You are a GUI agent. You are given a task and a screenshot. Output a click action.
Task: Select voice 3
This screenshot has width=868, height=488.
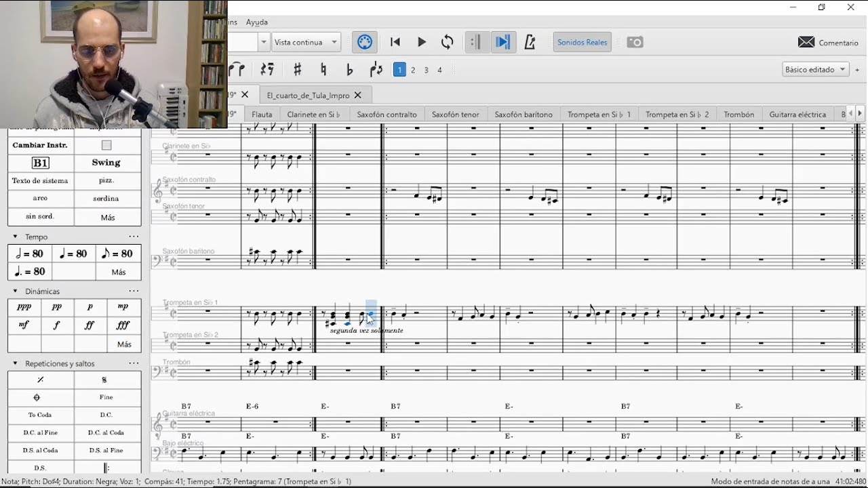[x=427, y=70]
